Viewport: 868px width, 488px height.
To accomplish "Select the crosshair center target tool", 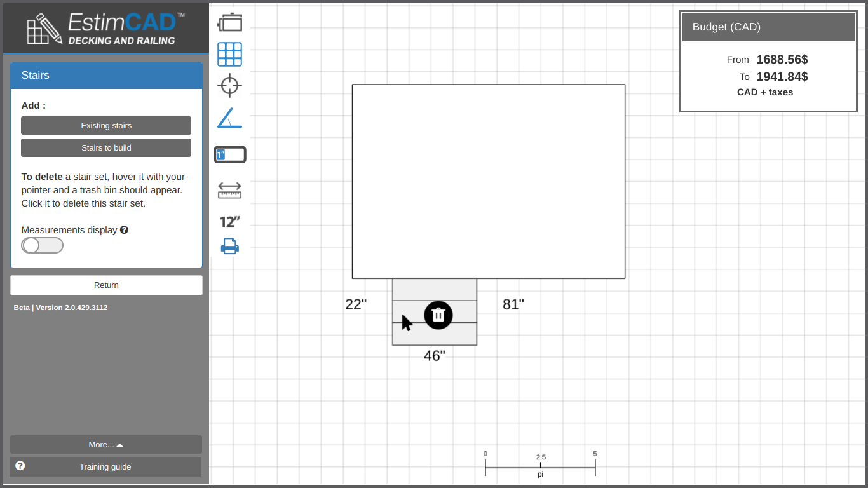I will click(230, 86).
